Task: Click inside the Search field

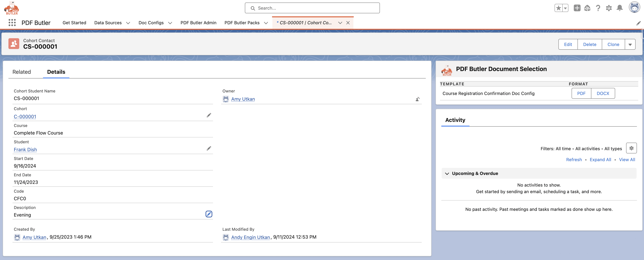Action: coord(312,8)
